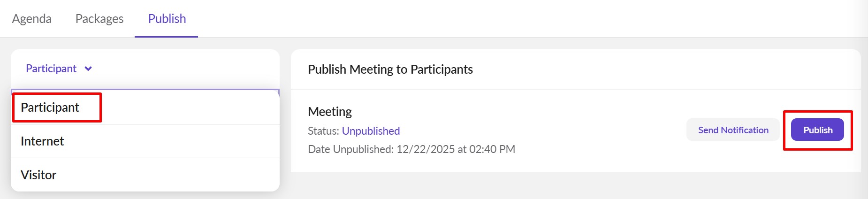Click the Send Notification button

click(733, 130)
